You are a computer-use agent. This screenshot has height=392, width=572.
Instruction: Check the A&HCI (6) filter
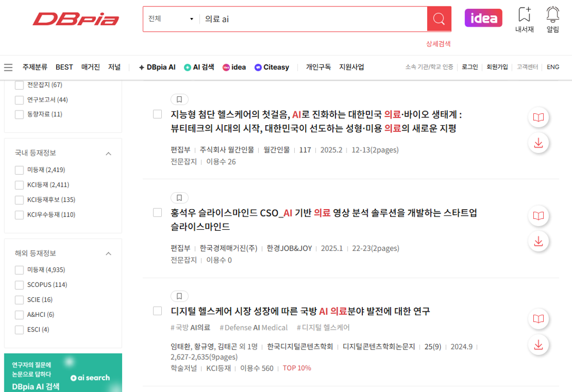tap(19, 315)
